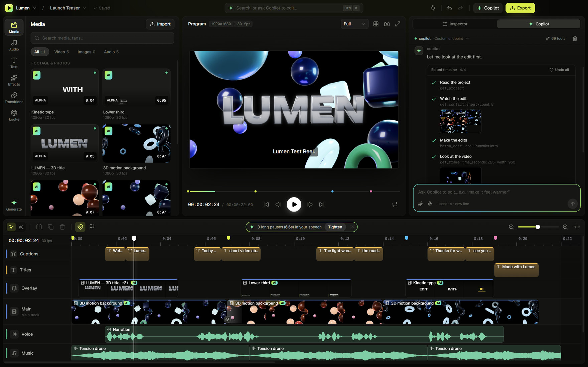Toggle loop playback
This screenshot has width=588, height=367.
[395, 204]
